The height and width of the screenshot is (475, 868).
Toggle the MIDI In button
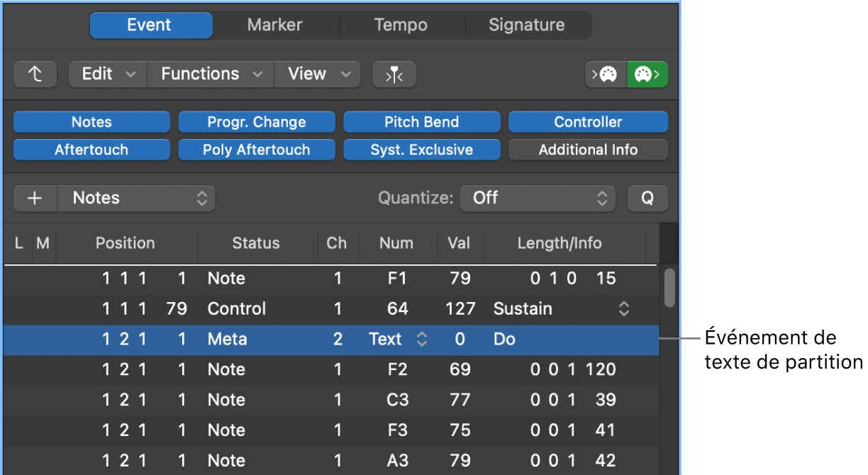[x=606, y=74]
